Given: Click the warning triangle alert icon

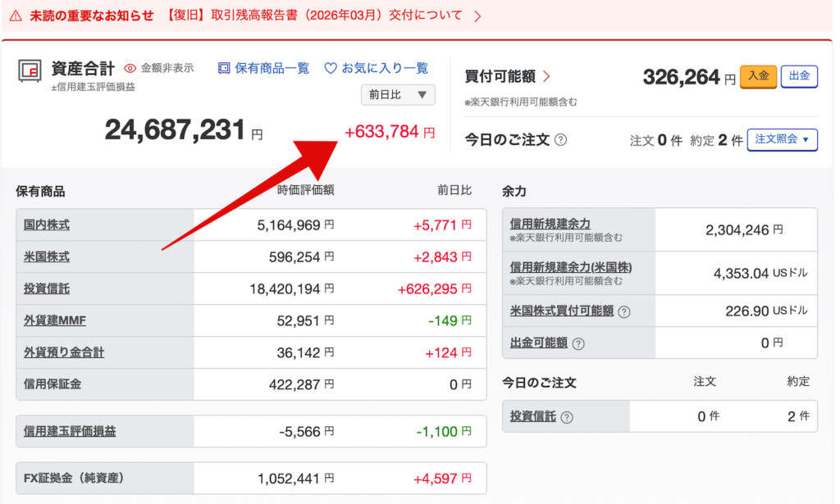Looking at the screenshot, I should click(x=16, y=16).
